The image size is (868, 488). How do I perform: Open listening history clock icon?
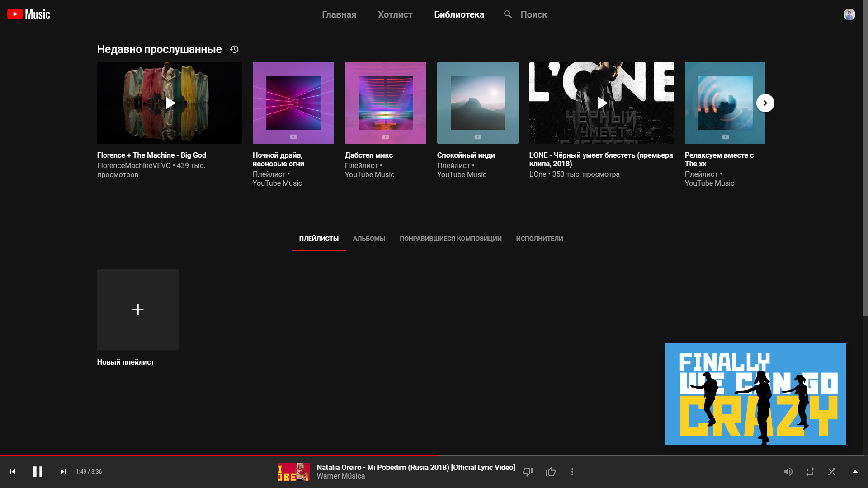(x=234, y=49)
